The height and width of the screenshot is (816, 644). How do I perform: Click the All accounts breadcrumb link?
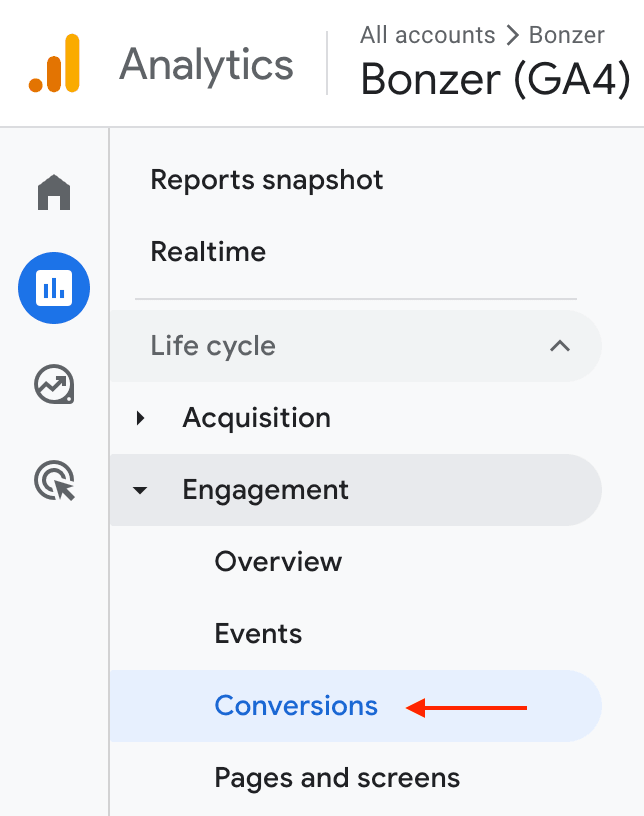pyautogui.click(x=427, y=35)
